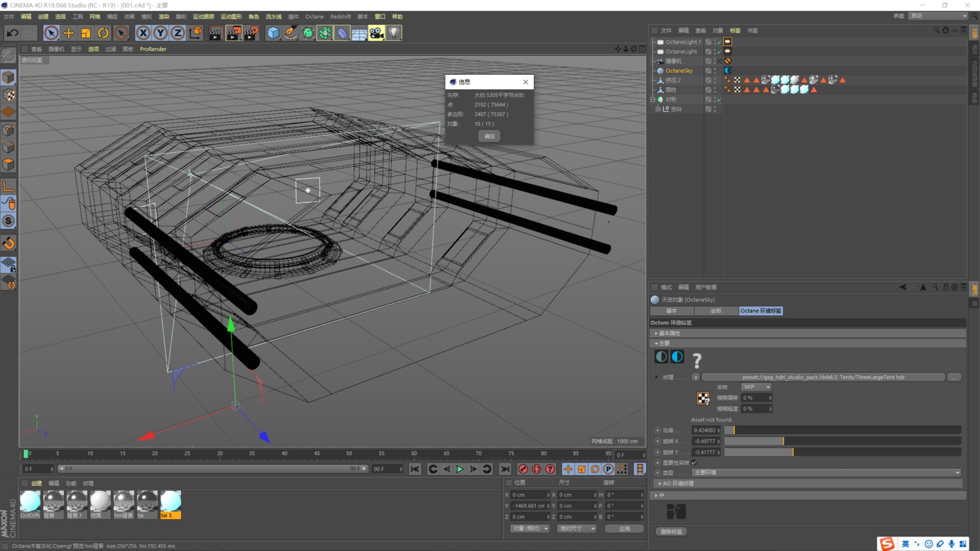
Task: Click the 旋转 X slider bar
Action: [842, 441]
